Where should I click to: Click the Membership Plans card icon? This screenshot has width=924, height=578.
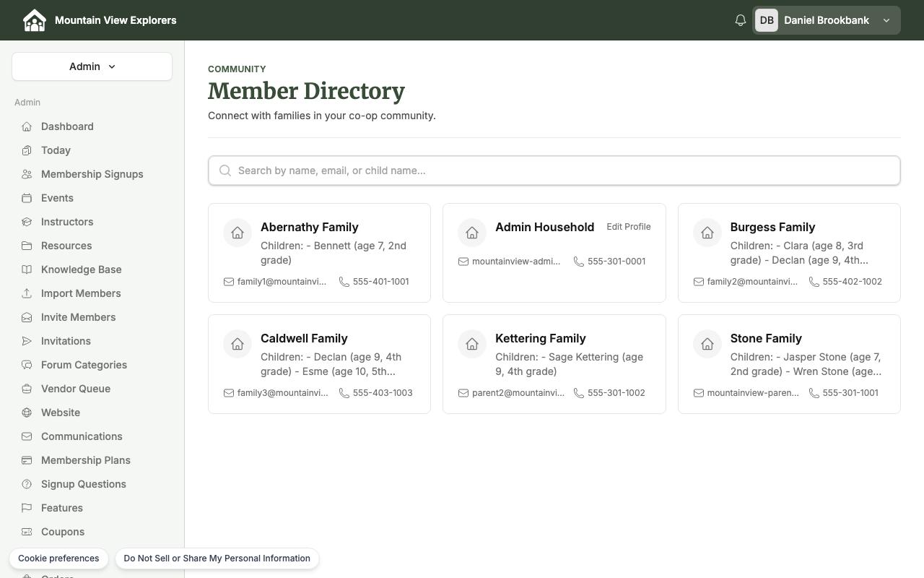point(27,460)
